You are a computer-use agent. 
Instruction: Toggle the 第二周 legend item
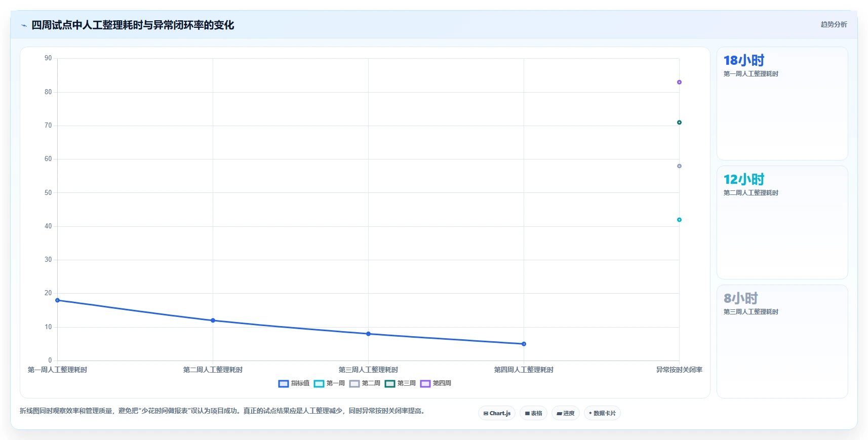365,383
